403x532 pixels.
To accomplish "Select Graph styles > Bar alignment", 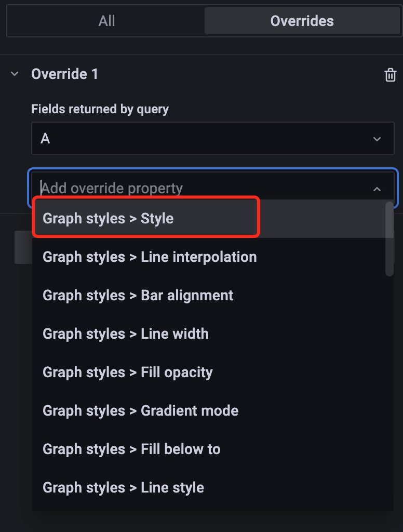I will point(137,295).
